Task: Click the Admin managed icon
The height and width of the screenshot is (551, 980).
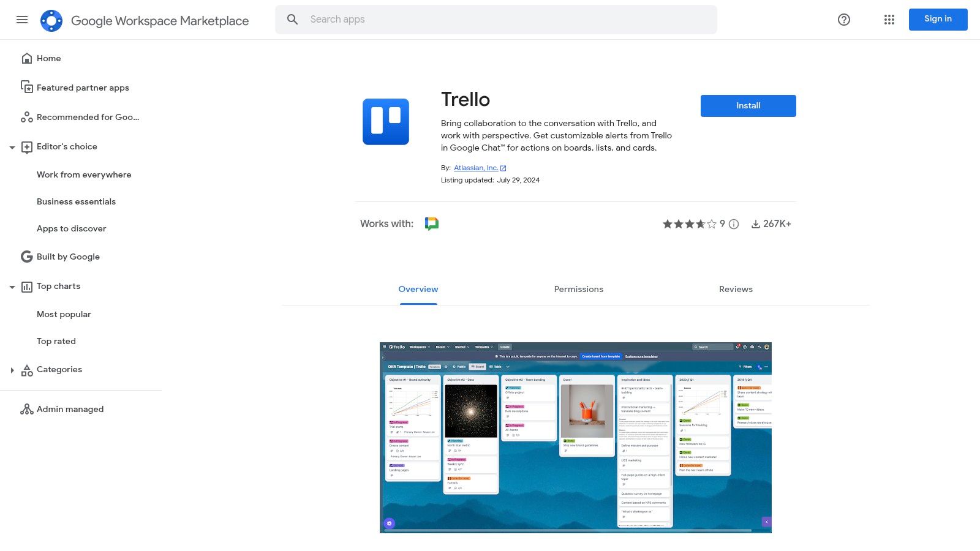Action: point(27,409)
